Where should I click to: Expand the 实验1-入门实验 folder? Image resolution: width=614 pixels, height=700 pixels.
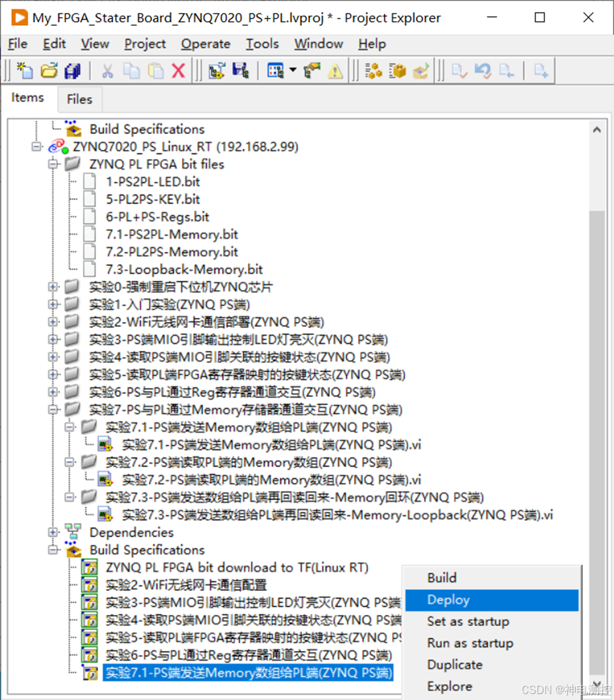[53, 304]
